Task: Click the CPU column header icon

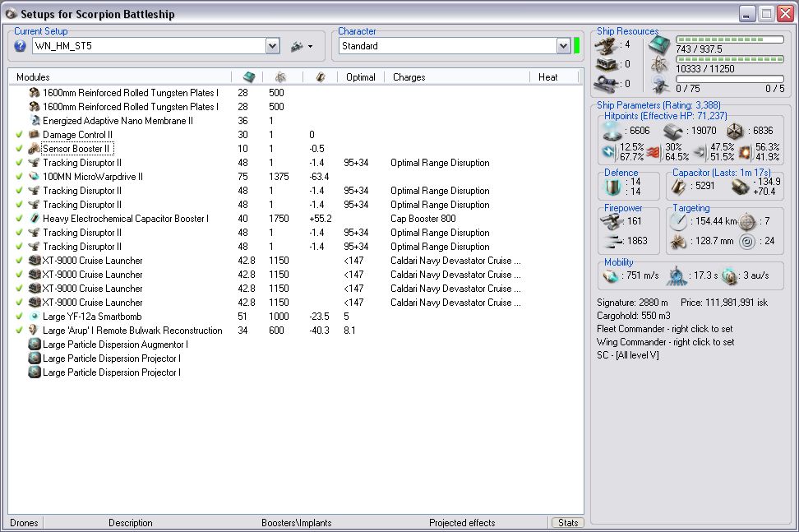Action: (249, 77)
